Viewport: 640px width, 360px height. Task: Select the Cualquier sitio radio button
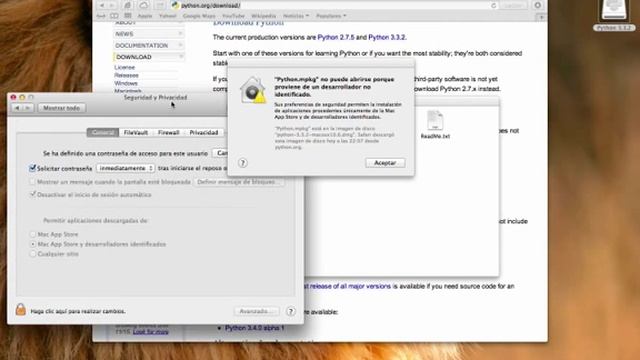click(x=33, y=254)
